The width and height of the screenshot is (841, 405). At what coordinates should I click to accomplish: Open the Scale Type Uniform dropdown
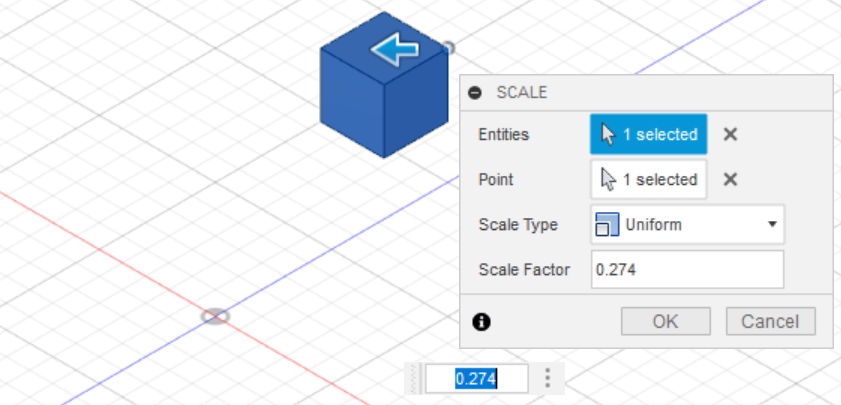(688, 224)
